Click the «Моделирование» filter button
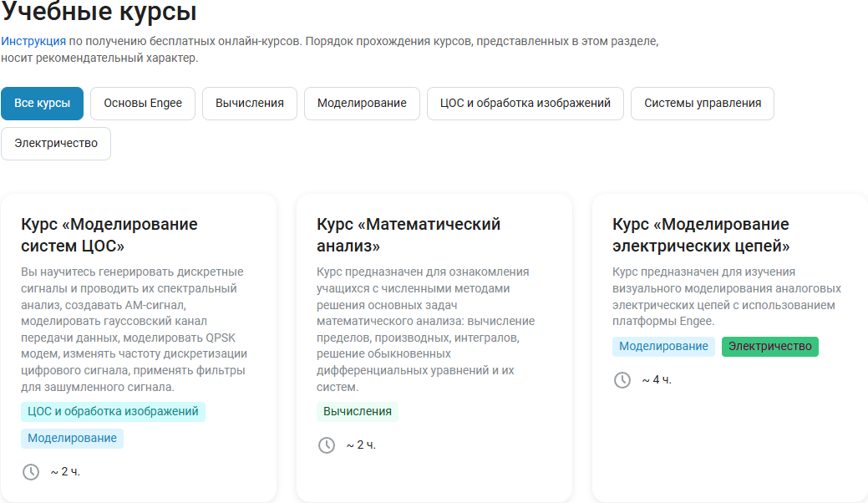 point(362,103)
